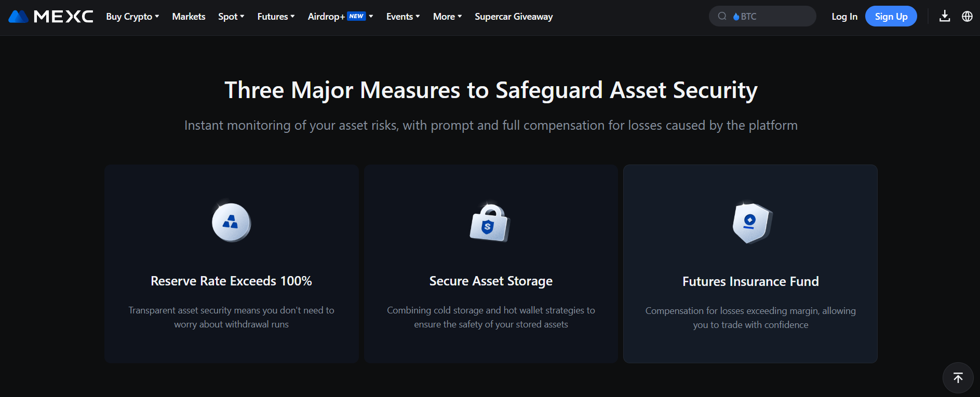This screenshot has width=980, height=397.
Task: Expand the Buy Crypto dropdown
Action: click(x=132, y=17)
